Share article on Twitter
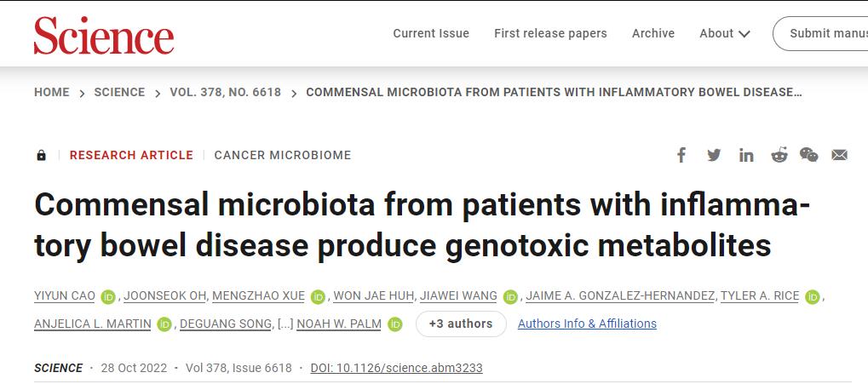Viewport: 868px width, 384px height. [x=714, y=156]
